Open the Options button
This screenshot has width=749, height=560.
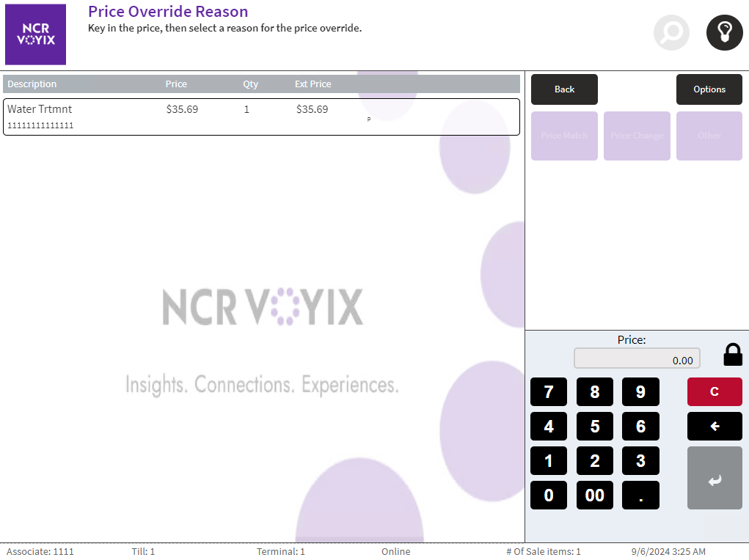coord(709,89)
